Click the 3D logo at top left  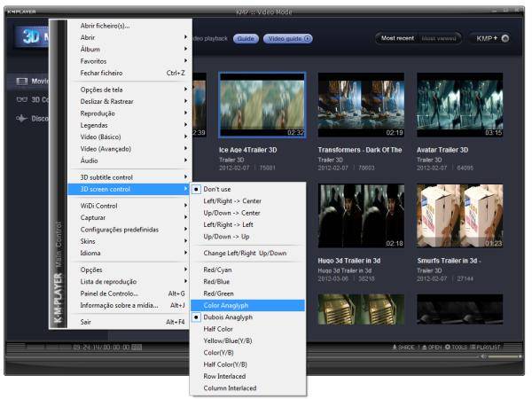[32, 36]
